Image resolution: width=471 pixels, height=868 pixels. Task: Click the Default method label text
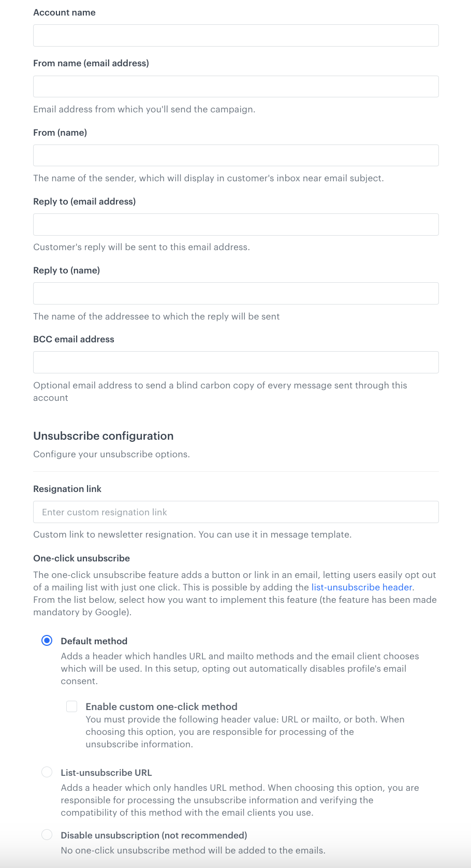pos(94,641)
